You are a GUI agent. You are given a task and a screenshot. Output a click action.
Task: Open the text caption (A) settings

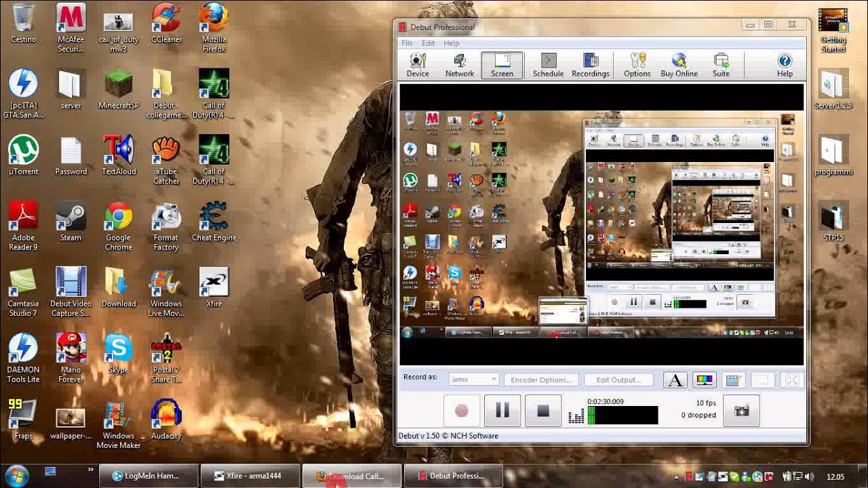point(675,380)
